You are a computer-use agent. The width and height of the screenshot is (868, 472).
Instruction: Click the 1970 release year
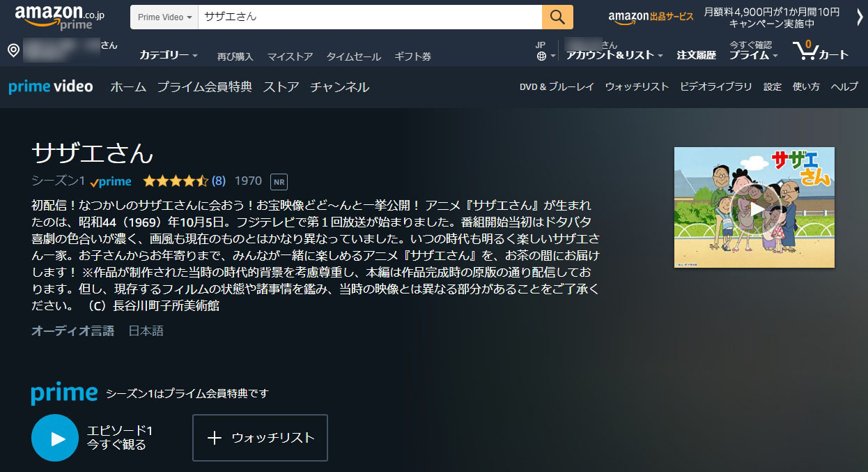coord(248,181)
